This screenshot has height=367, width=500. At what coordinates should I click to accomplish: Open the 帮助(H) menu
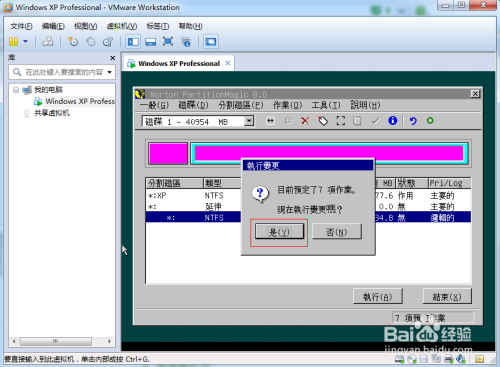(x=190, y=26)
